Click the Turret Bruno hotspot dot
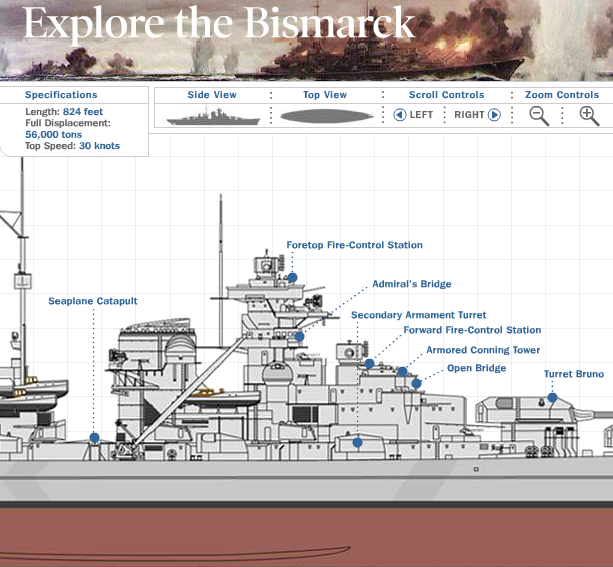The width and height of the screenshot is (613, 567). (552, 398)
